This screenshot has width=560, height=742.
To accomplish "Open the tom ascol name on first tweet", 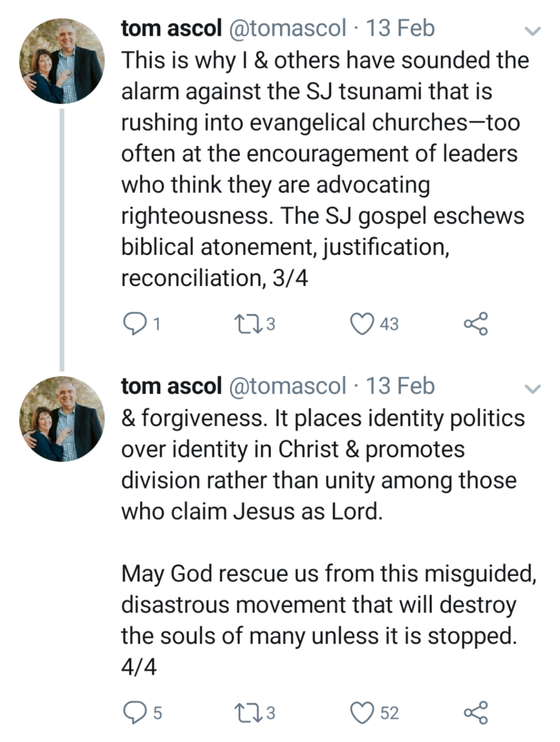I will 171,28.
